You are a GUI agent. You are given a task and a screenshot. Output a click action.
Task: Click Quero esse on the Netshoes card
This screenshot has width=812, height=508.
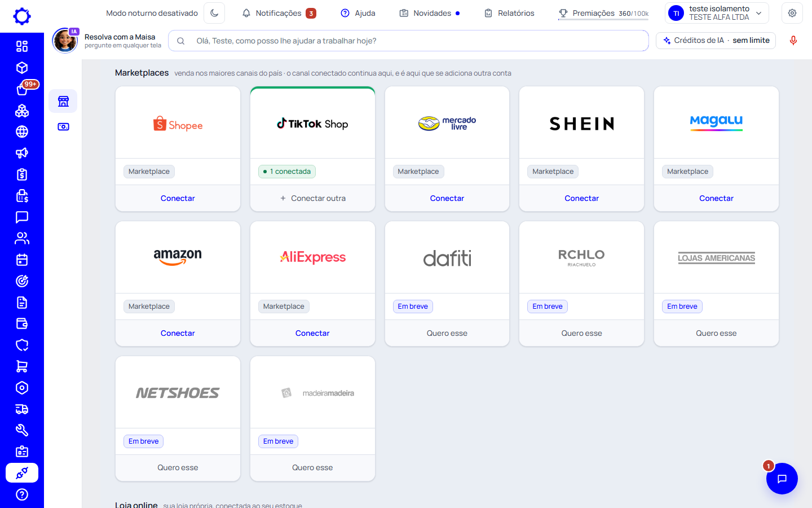pyautogui.click(x=178, y=467)
